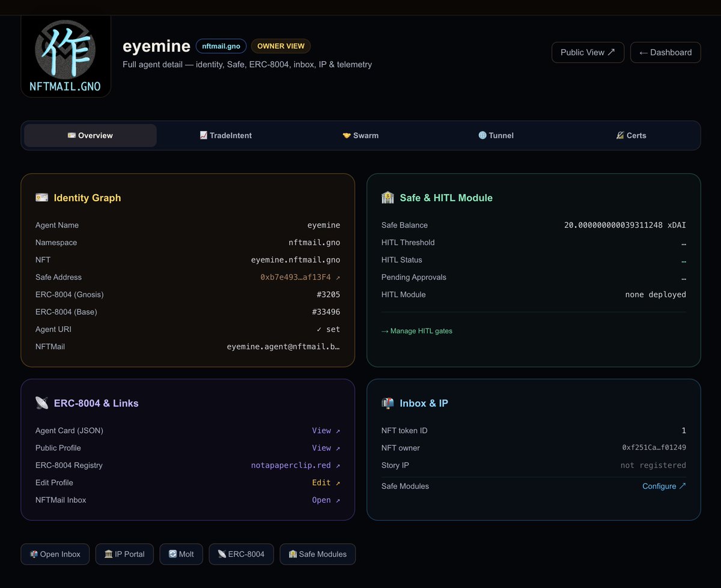The image size is (721, 588).
Task: Click the Open Inbox button
Action: (55, 554)
